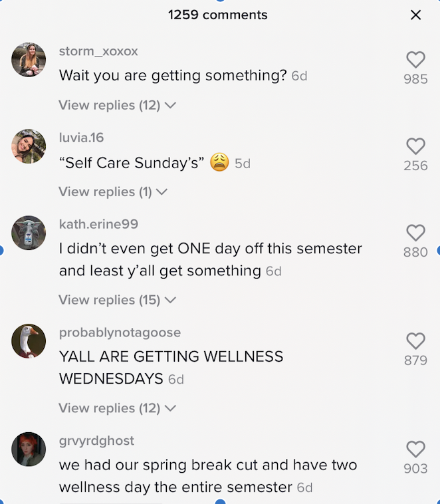Tap heart on luvia.16's comment
440x504 pixels.
pyautogui.click(x=415, y=146)
